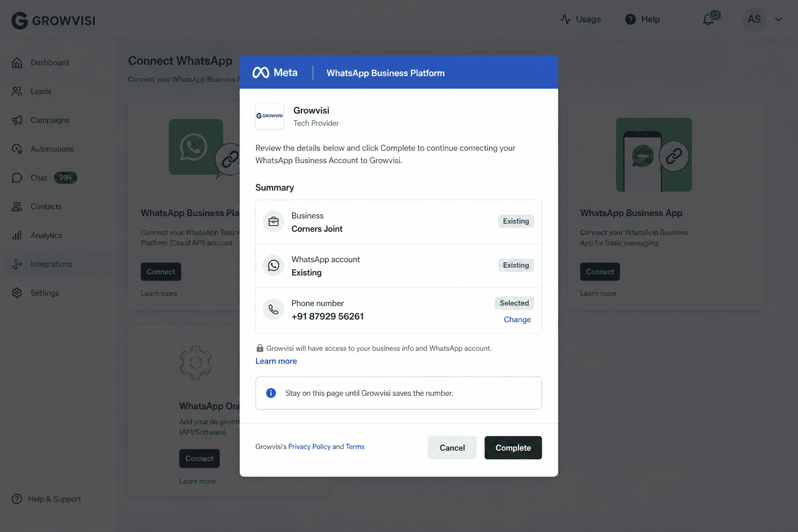Click the 99+ chat badge
This screenshot has height=532, width=798.
click(65, 178)
